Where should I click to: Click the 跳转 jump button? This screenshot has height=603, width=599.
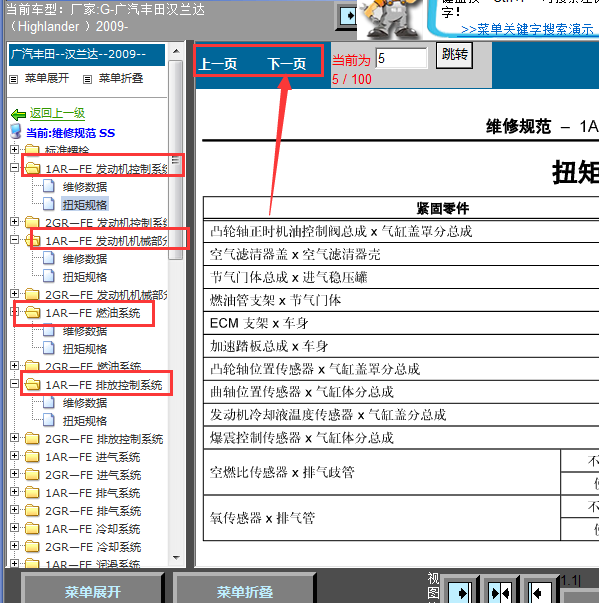pos(454,55)
